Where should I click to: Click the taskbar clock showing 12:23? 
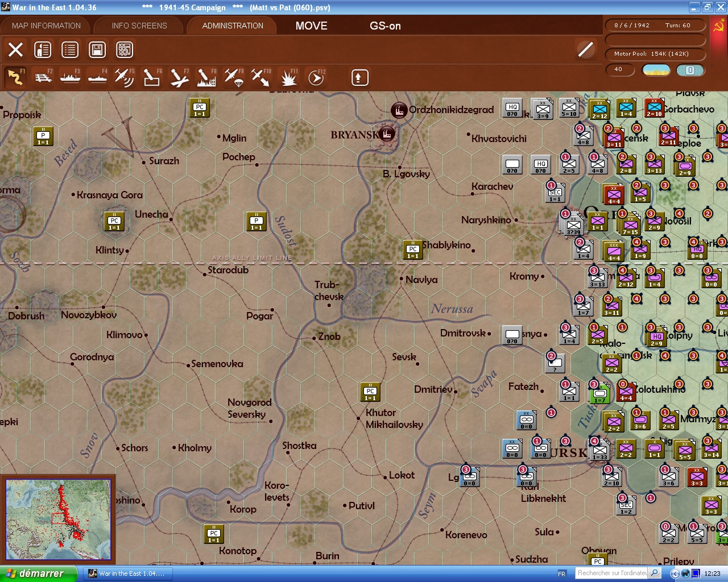[x=712, y=573]
